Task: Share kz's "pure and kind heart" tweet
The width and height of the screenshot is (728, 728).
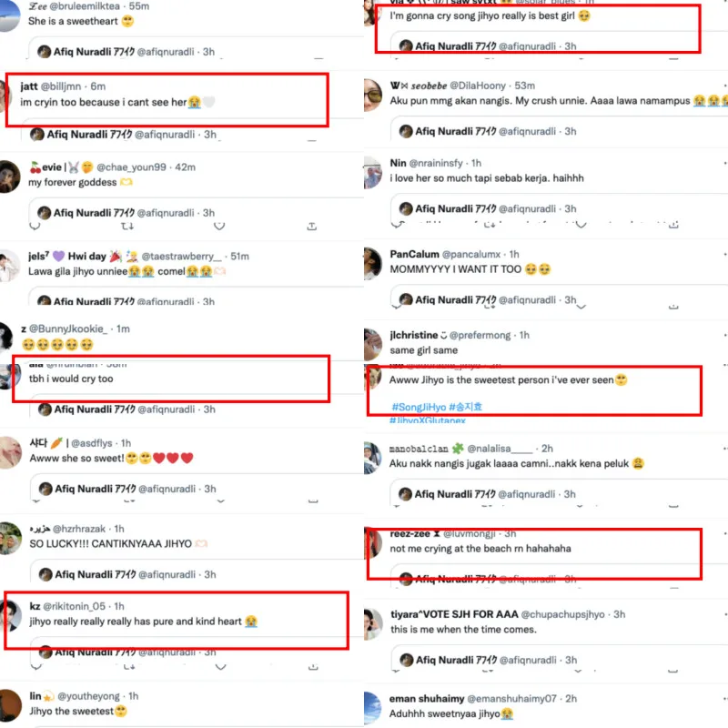Action: click(x=313, y=667)
